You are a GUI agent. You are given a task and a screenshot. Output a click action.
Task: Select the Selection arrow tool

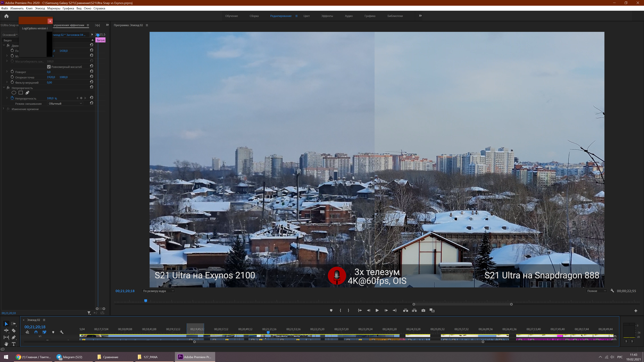click(6, 324)
